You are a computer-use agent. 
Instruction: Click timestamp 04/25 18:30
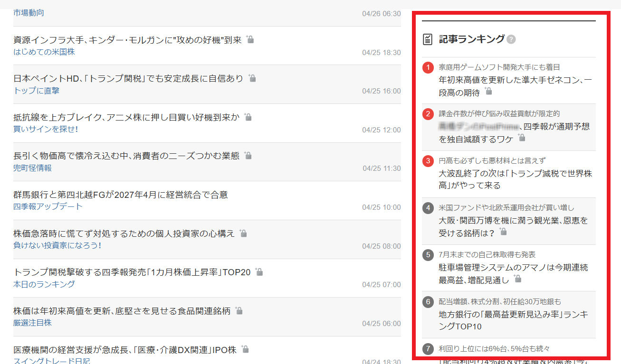click(x=382, y=52)
